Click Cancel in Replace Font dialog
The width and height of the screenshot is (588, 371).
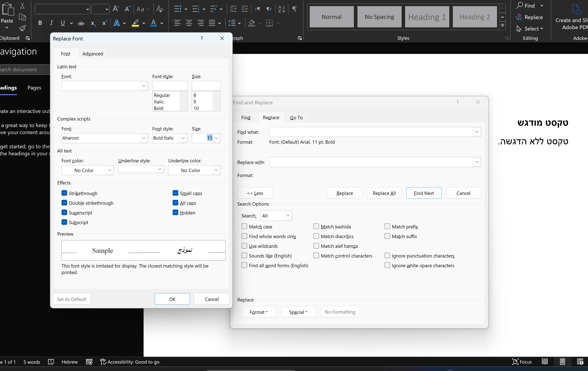212,299
